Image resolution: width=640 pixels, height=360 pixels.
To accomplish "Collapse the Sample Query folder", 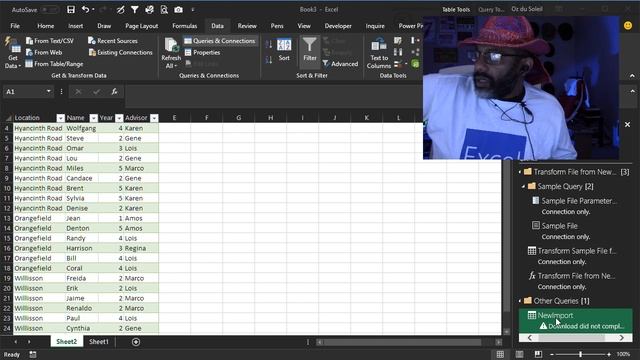I will point(524,187).
